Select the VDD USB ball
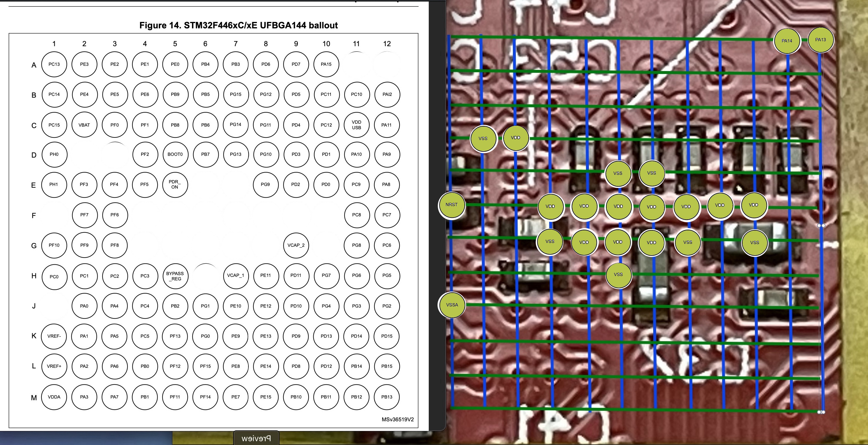Screen dimensions: 868x445 [356, 125]
